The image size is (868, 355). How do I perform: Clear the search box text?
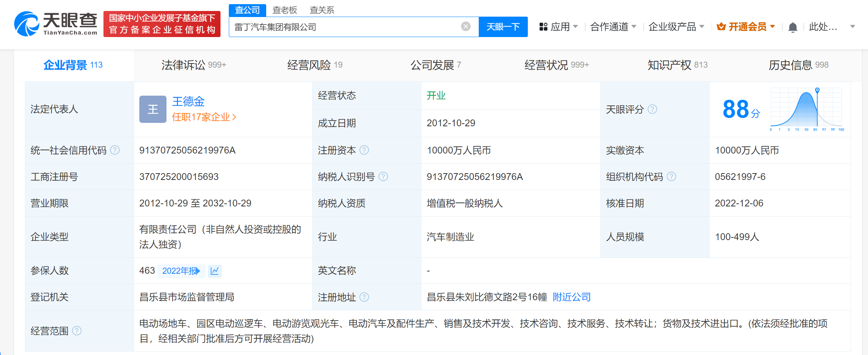point(466,26)
